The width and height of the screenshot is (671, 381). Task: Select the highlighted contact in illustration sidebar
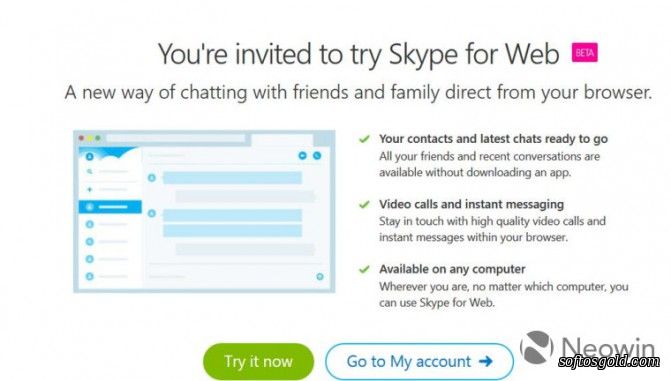click(x=110, y=207)
